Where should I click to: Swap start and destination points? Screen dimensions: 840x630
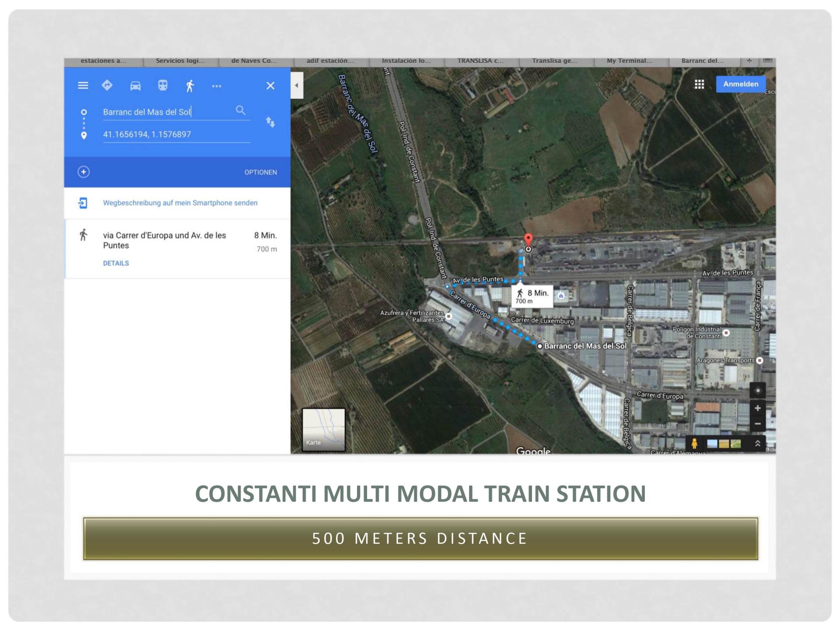270,122
